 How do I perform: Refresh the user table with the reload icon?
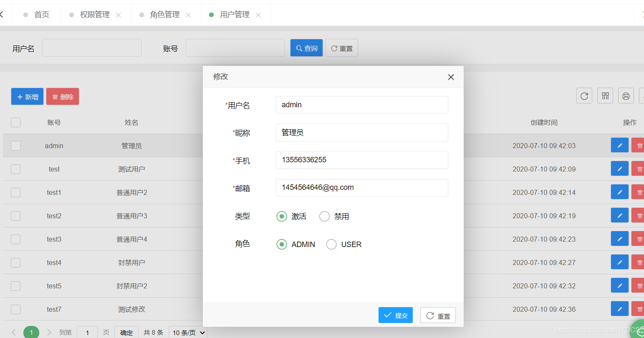tap(584, 96)
